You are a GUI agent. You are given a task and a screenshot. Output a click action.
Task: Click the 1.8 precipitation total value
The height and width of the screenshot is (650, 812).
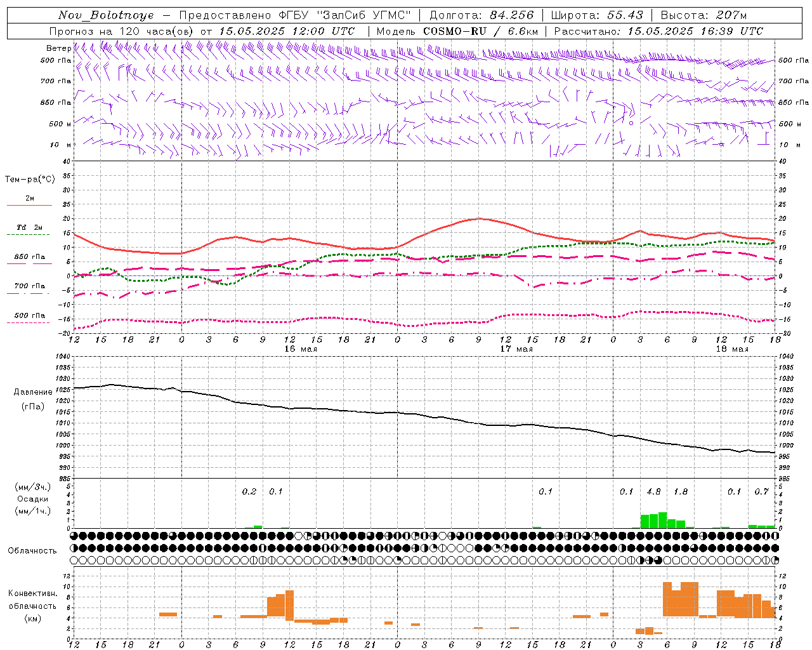pyautogui.click(x=681, y=491)
